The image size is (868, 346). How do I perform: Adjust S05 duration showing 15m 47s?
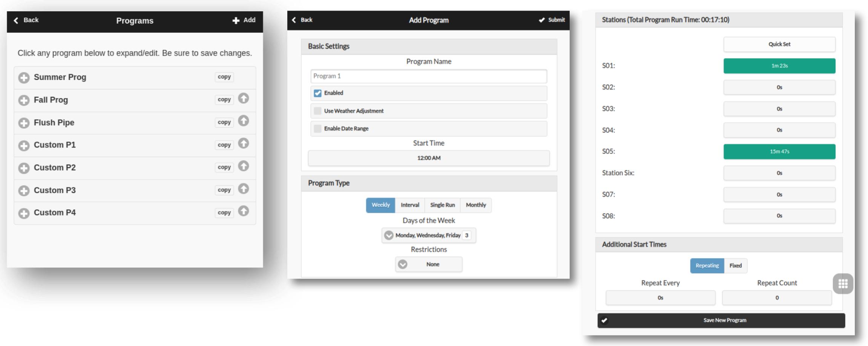click(x=779, y=151)
